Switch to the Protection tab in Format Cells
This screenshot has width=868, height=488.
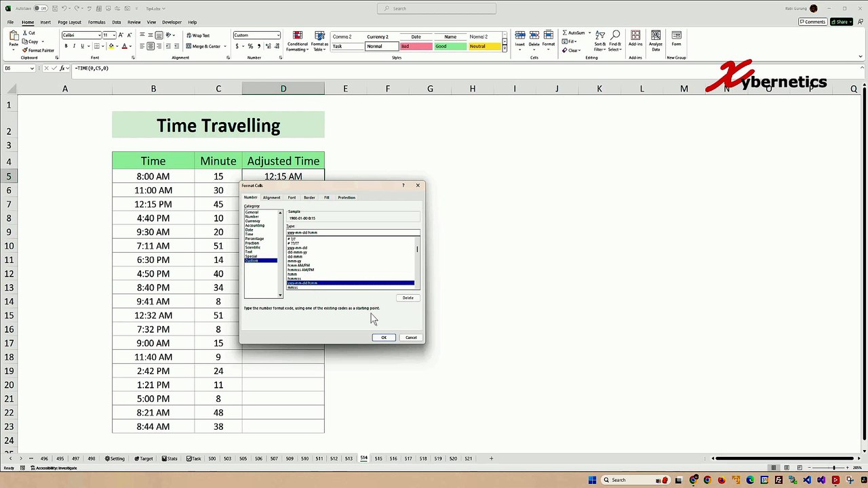(347, 197)
